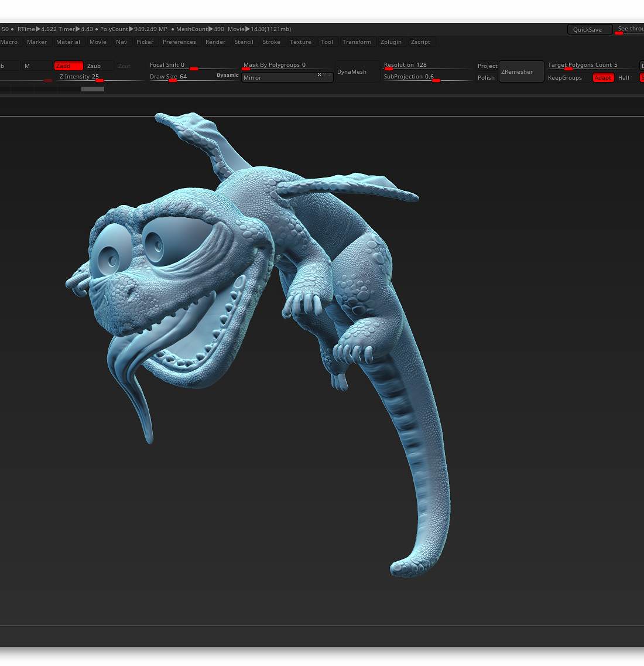The height and width of the screenshot is (666, 644).
Task: Adjust the Mask By Polygroups slider
Action: pos(287,66)
